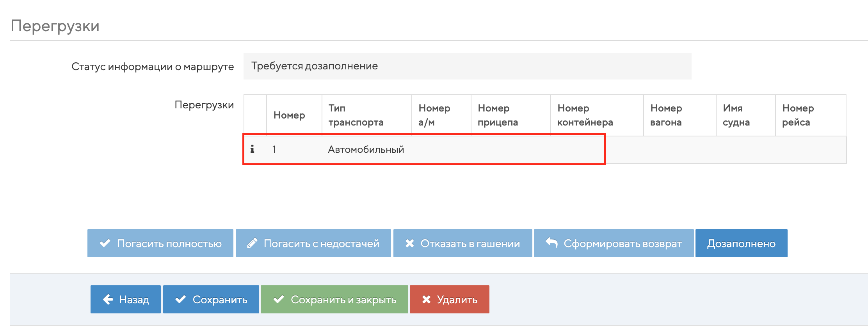
Task: Click the 'Отказать в гашении' button
Action: pos(463,243)
